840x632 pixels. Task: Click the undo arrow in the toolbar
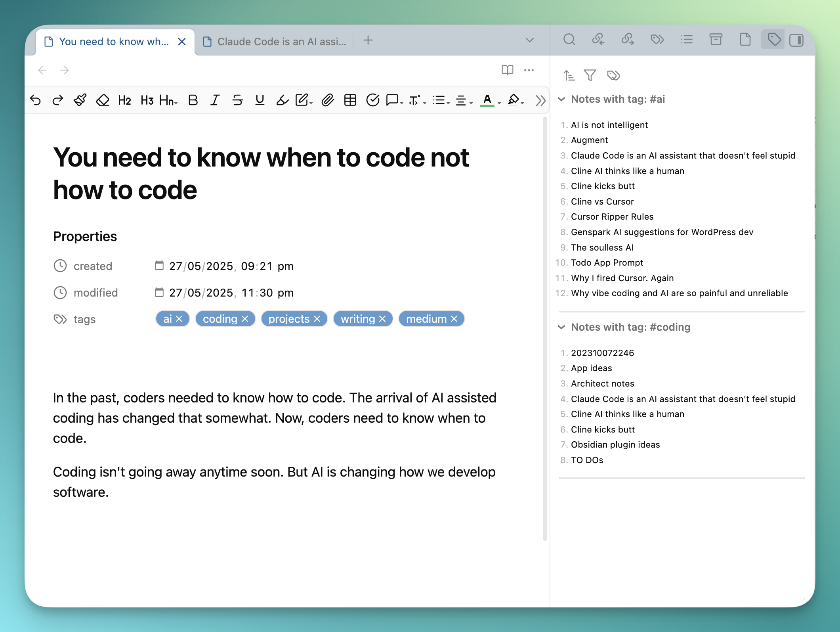(x=36, y=100)
